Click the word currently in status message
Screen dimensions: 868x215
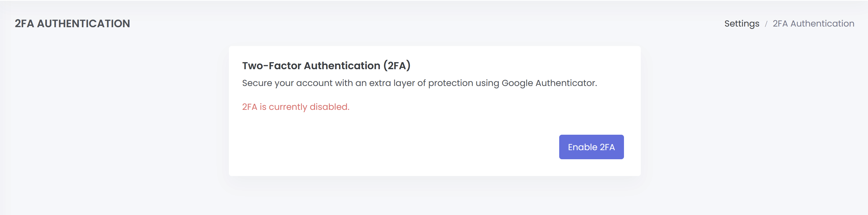288,107
